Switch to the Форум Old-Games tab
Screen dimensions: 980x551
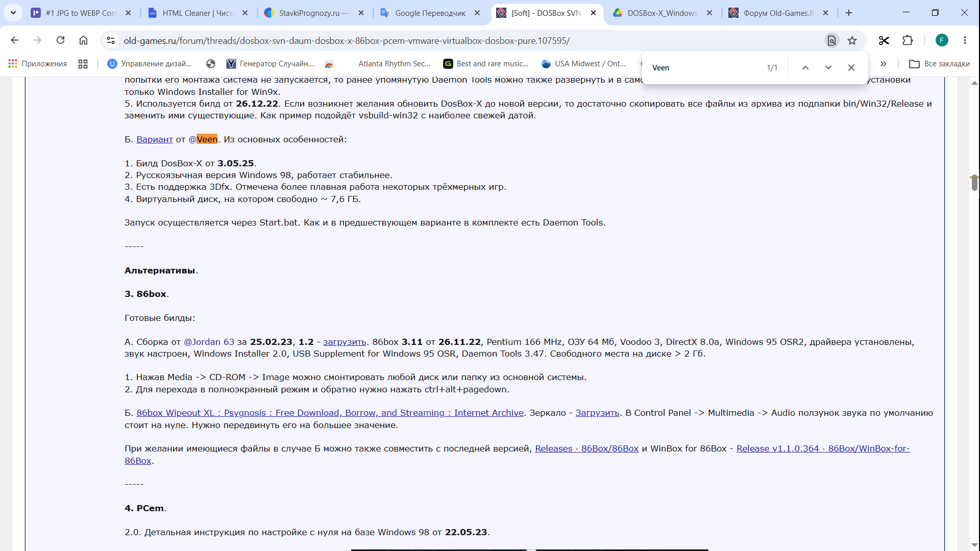coord(779,13)
